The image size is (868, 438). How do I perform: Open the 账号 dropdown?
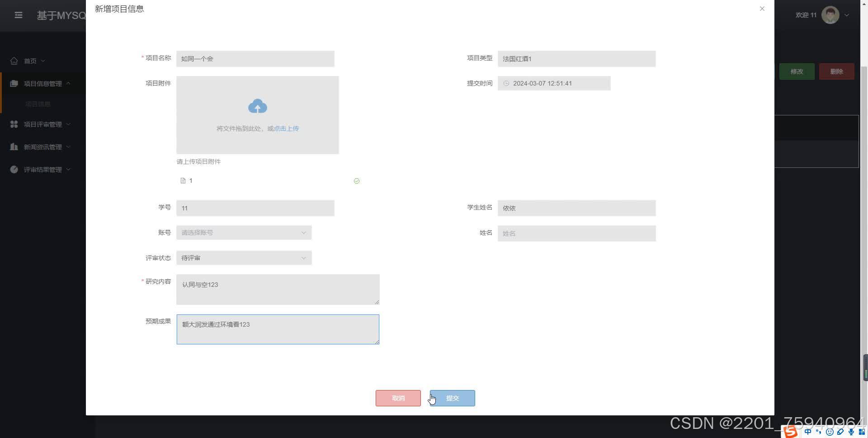coord(244,233)
